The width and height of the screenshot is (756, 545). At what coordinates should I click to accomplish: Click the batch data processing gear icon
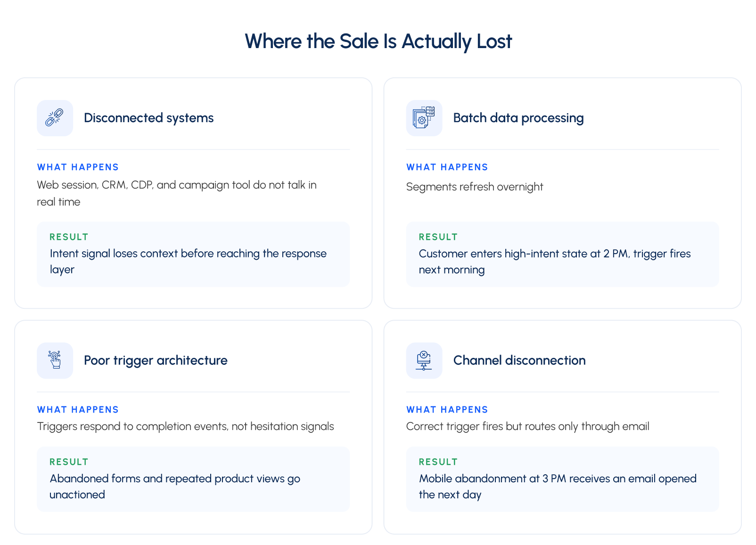(424, 118)
